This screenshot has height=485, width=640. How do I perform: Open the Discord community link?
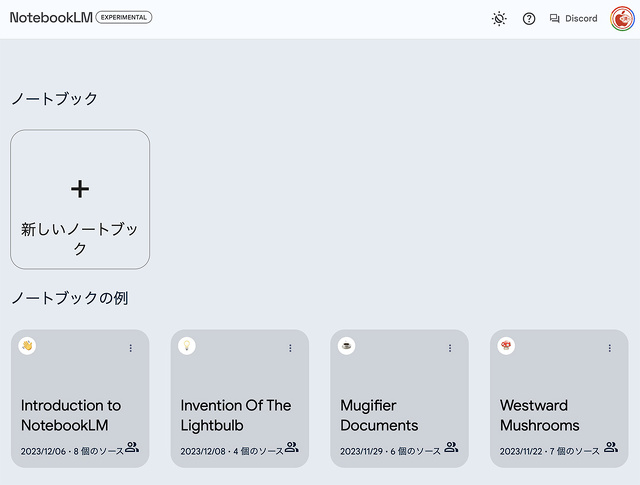pyautogui.click(x=573, y=18)
